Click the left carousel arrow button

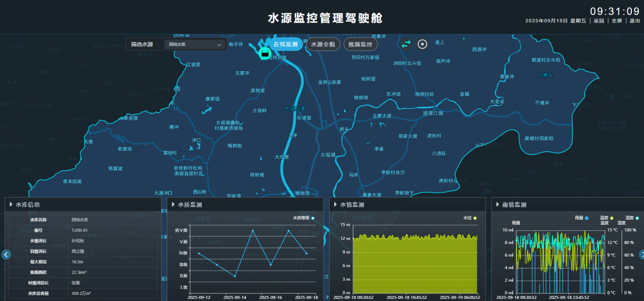coord(6,255)
